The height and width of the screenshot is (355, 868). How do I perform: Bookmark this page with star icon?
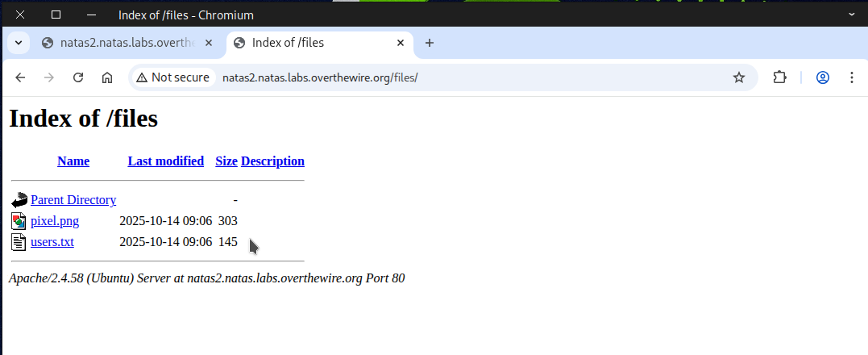tap(738, 77)
